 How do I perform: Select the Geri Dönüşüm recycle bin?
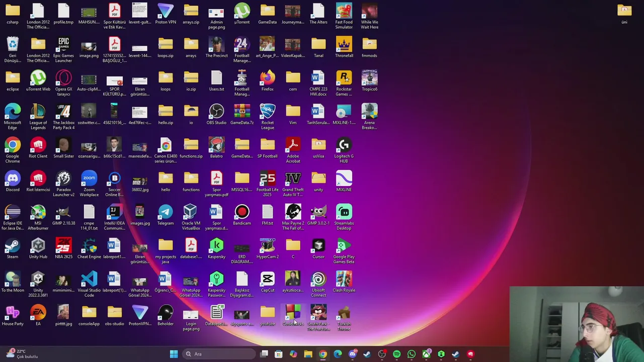click(x=13, y=50)
